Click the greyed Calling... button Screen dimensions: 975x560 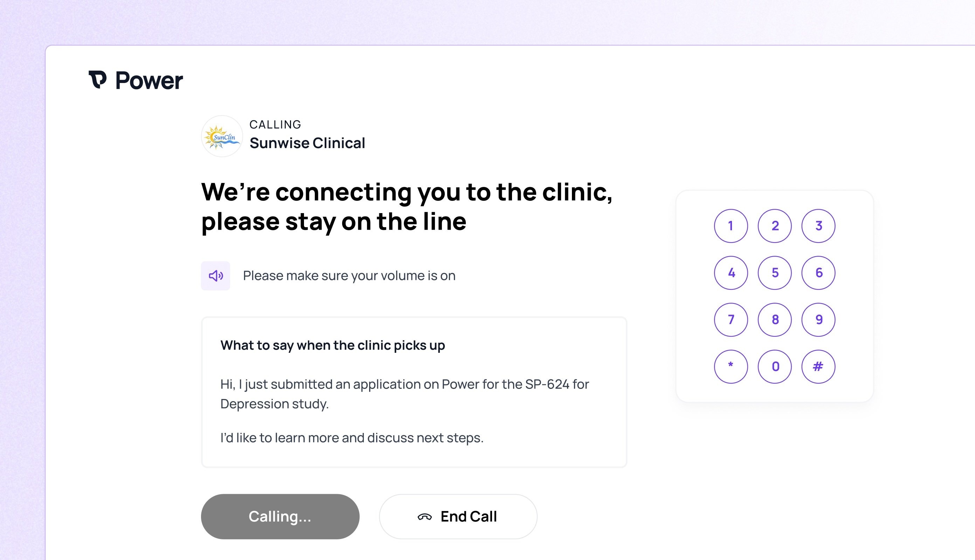pyautogui.click(x=280, y=517)
